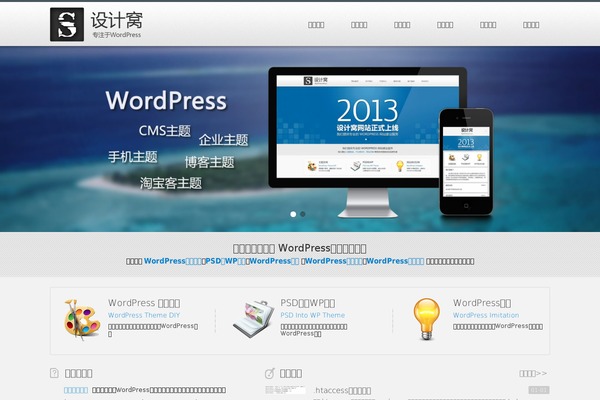This screenshot has width=600, height=400.
Task: Click the yellow light bulb icon
Action: tap(426, 319)
